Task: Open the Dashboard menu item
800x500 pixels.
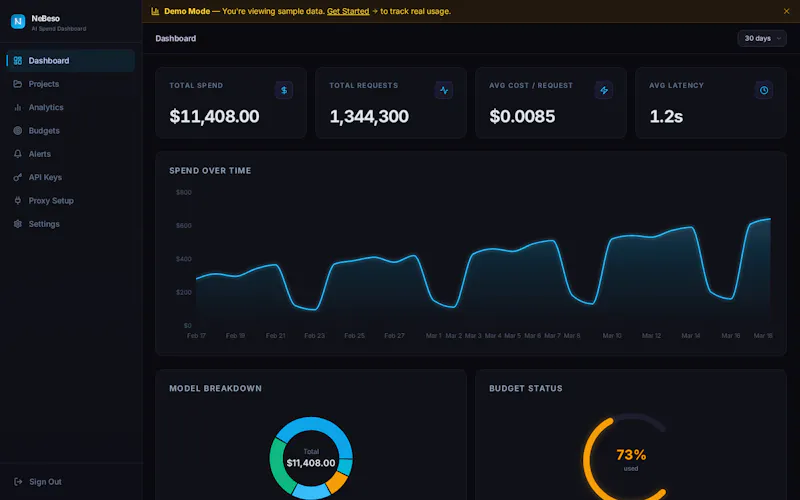Action: coord(70,61)
